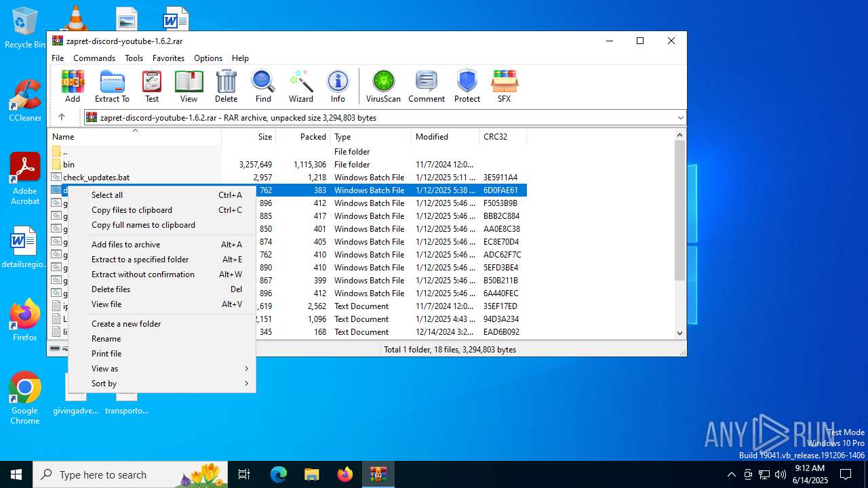This screenshot has width=868, height=488.
Task: Click the Test archive icon
Action: [x=152, y=86]
